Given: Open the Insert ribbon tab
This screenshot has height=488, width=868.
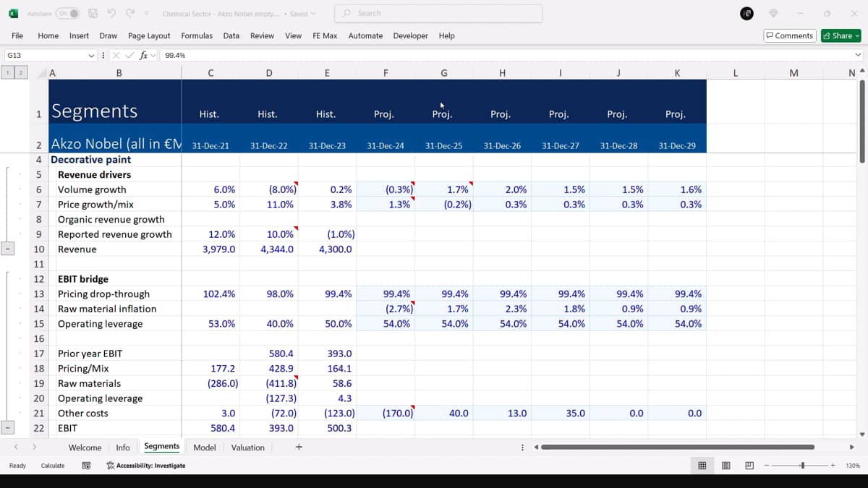Looking at the screenshot, I should click(x=80, y=35).
